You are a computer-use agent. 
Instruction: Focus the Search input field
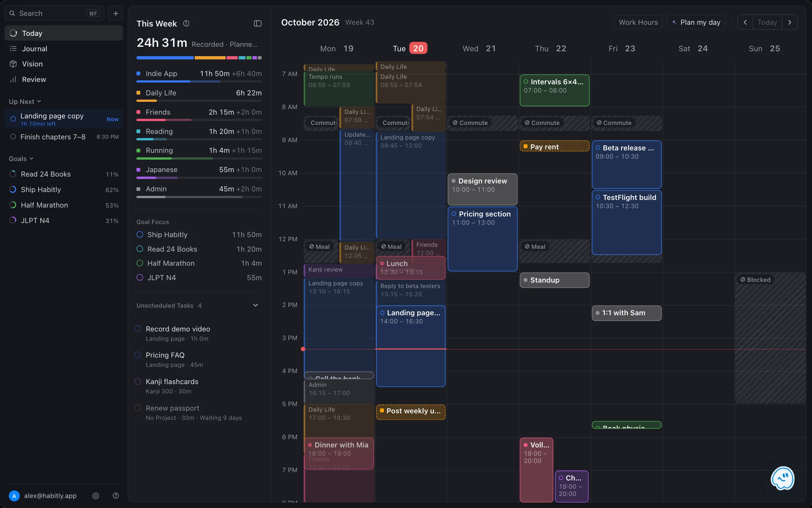(x=54, y=13)
